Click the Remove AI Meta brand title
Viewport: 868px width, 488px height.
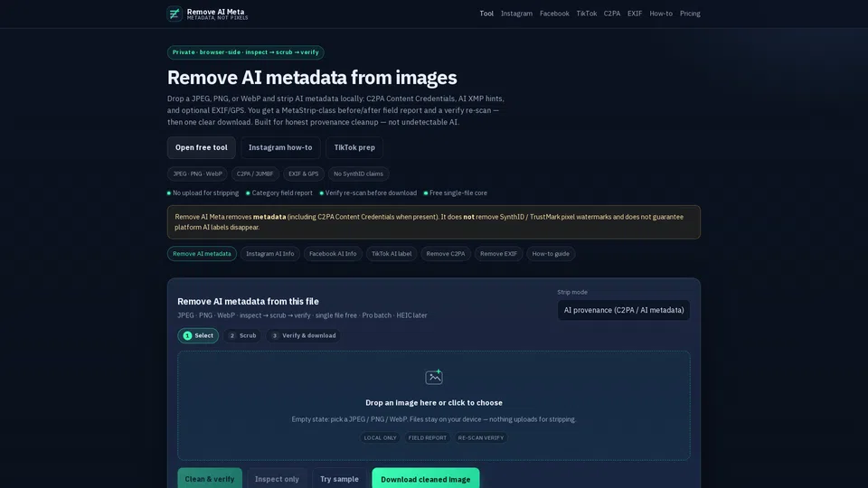[215, 12]
